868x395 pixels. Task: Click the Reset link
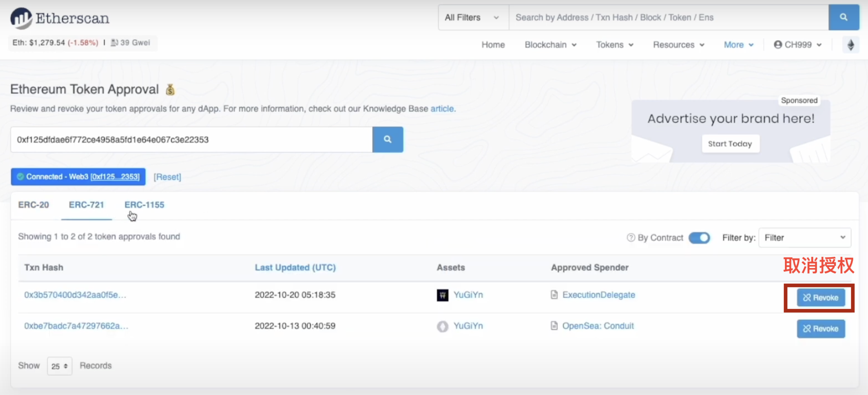(x=167, y=177)
